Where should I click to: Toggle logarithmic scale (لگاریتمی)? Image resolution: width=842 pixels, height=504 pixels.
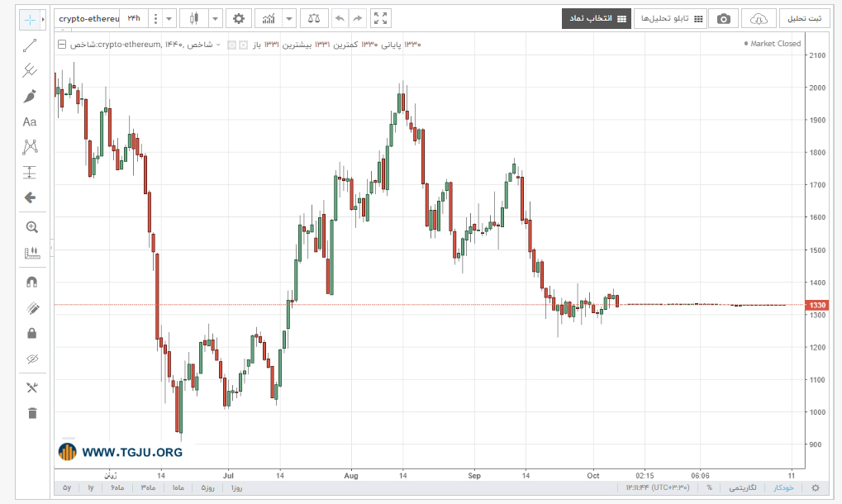(x=743, y=488)
